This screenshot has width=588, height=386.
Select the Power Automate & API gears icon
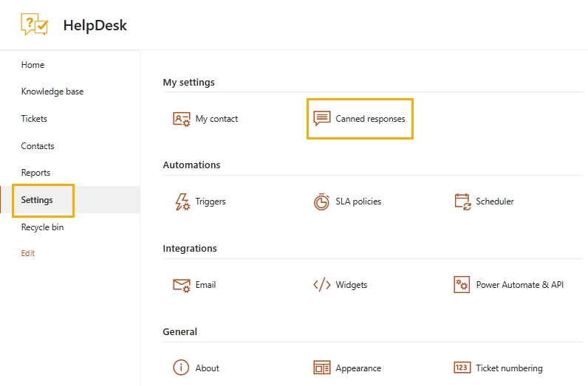462,285
